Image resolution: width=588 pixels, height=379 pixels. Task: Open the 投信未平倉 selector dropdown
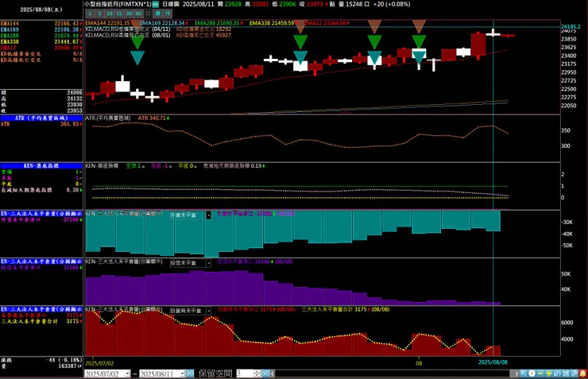point(208,263)
